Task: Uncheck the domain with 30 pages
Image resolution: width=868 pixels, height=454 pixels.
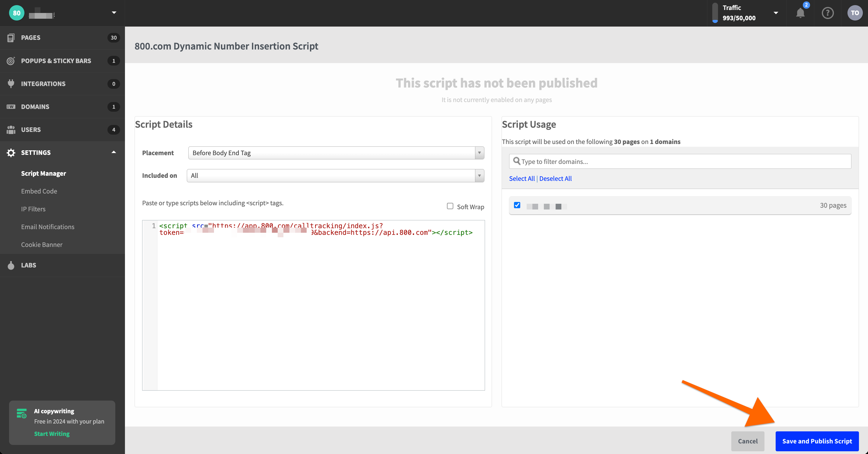Action: [x=517, y=205]
